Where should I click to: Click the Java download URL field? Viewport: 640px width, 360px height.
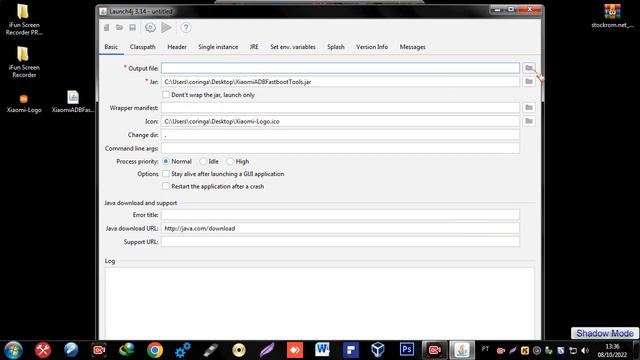coord(340,228)
